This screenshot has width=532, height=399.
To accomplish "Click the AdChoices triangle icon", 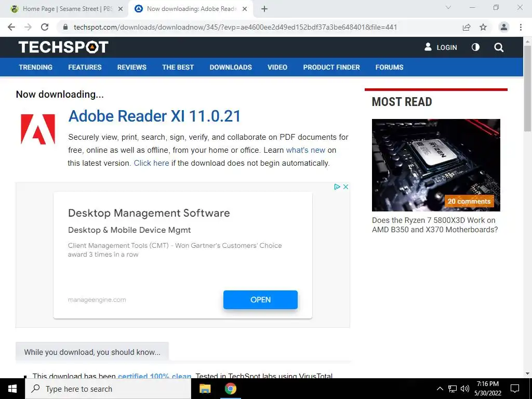I will click(x=337, y=187).
